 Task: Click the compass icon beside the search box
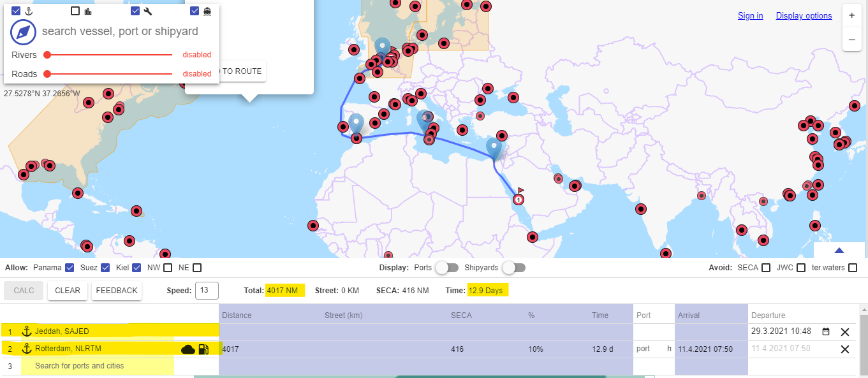pyautogui.click(x=24, y=31)
